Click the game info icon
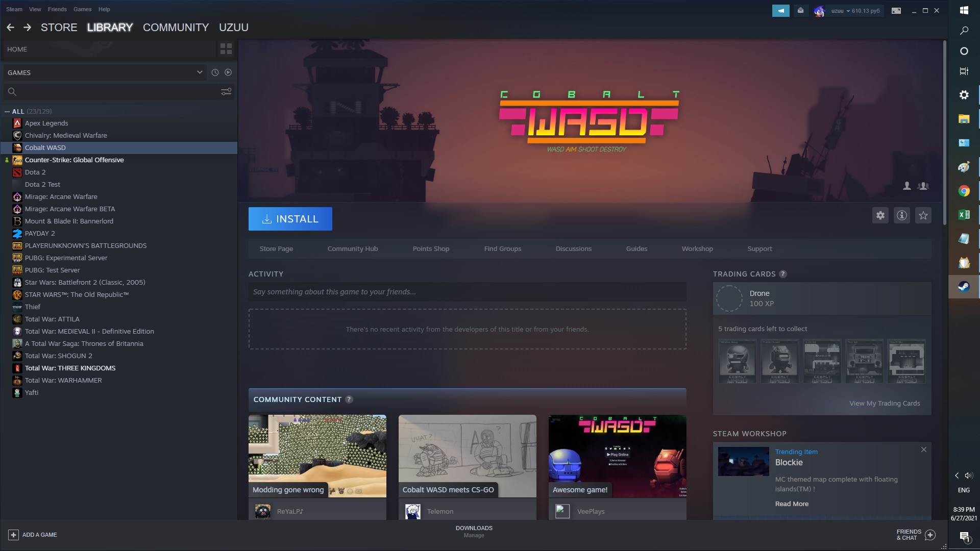Viewport: 980px width, 551px height. click(x=901, y=215)
